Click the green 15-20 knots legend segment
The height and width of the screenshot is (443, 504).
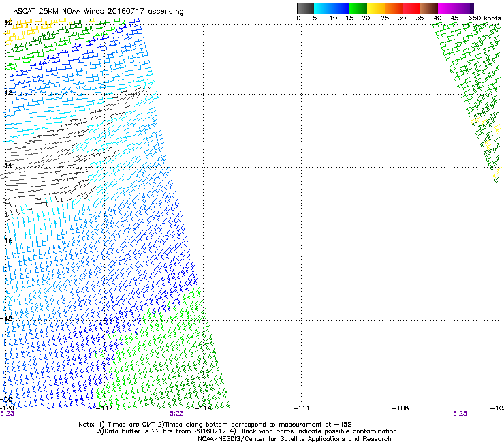[358, 8]
